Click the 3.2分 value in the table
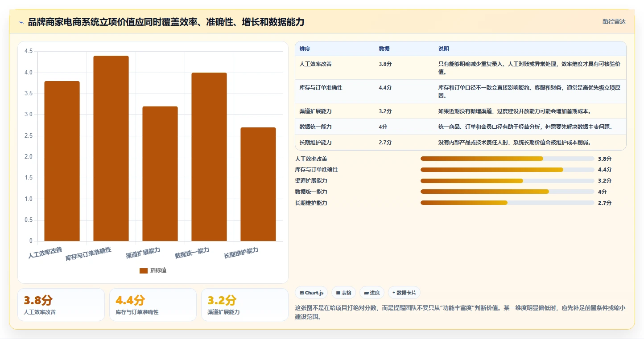This screenshot has width=644, height=339. pos(385,111)
